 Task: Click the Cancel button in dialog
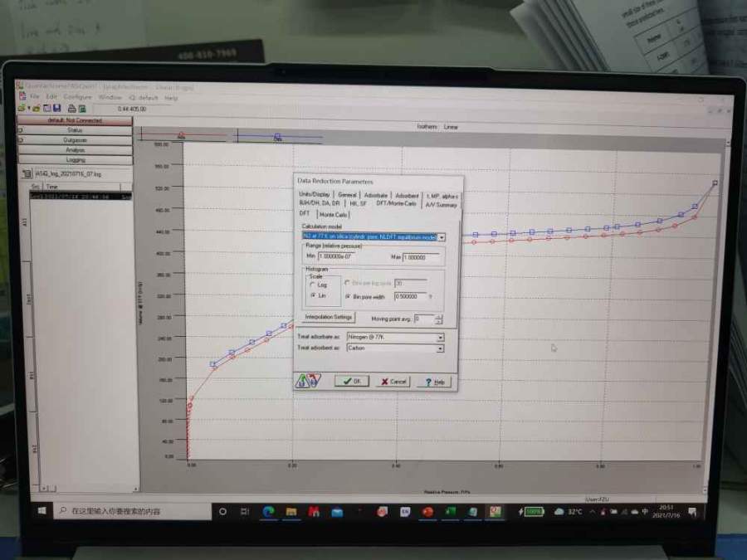click(393, 382)
